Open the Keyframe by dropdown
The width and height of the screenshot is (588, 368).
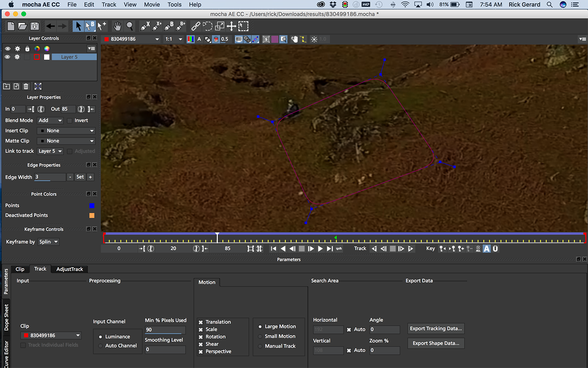click(49, 242)
